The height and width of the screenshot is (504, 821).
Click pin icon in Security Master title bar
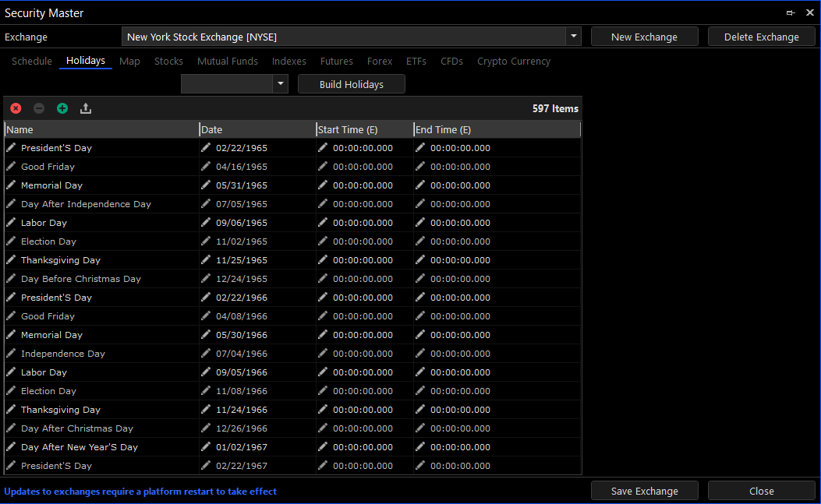[791, 12]
